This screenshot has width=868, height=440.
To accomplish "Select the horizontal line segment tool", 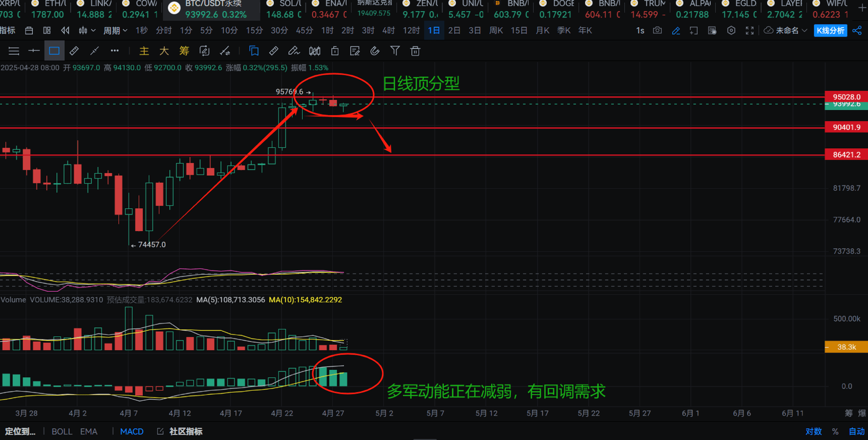I will tap(34, 51).
